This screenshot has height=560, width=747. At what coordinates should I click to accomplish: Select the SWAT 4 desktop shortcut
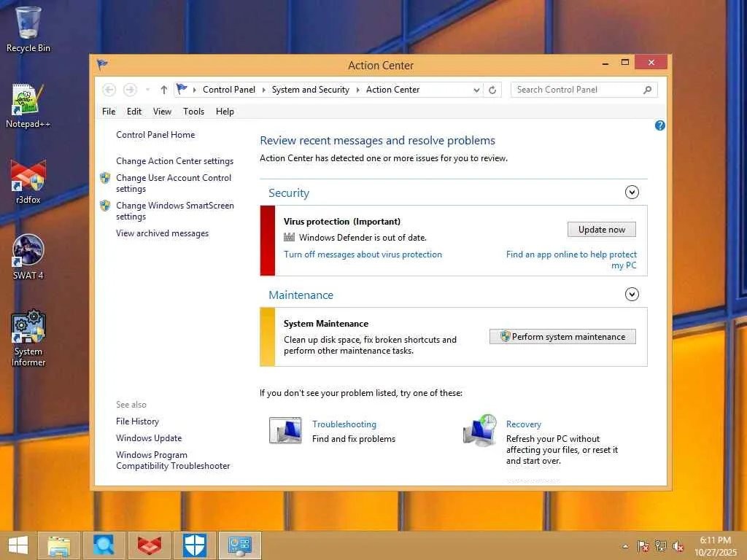coord(28,257)
